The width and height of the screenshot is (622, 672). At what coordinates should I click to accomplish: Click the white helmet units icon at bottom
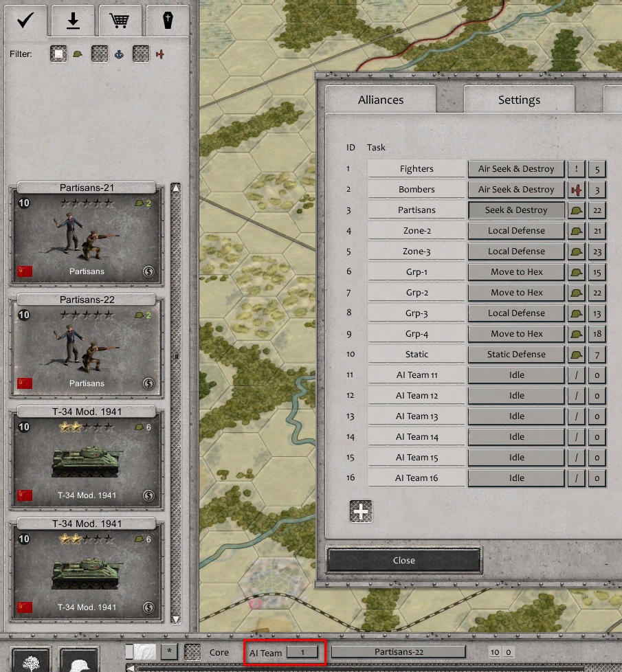(79, 660)
